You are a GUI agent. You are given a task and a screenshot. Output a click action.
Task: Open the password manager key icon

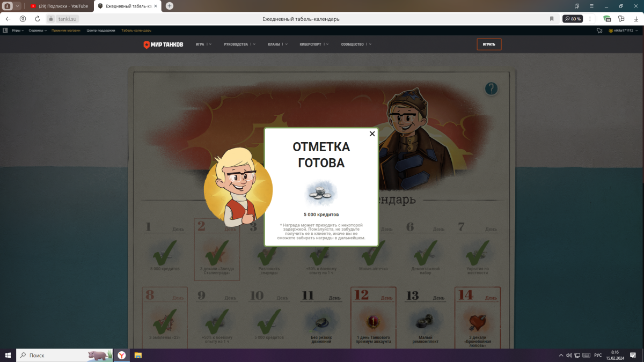click(x=621, y=19)
